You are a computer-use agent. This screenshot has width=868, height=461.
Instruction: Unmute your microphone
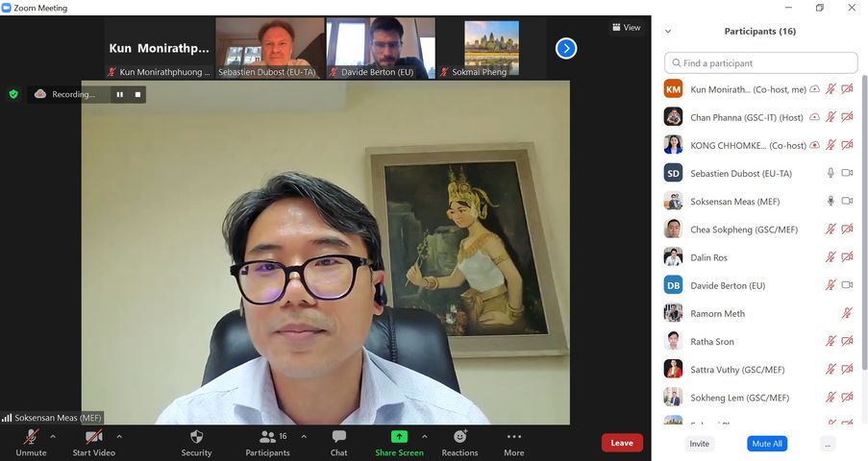click(x=31, y=442)
